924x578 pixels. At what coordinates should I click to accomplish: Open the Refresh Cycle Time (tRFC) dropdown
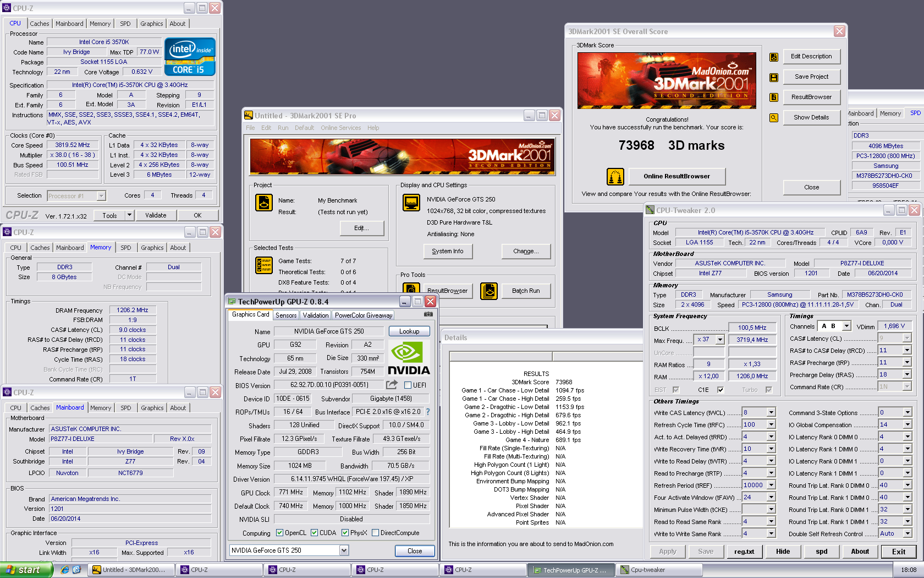point(771,424)
